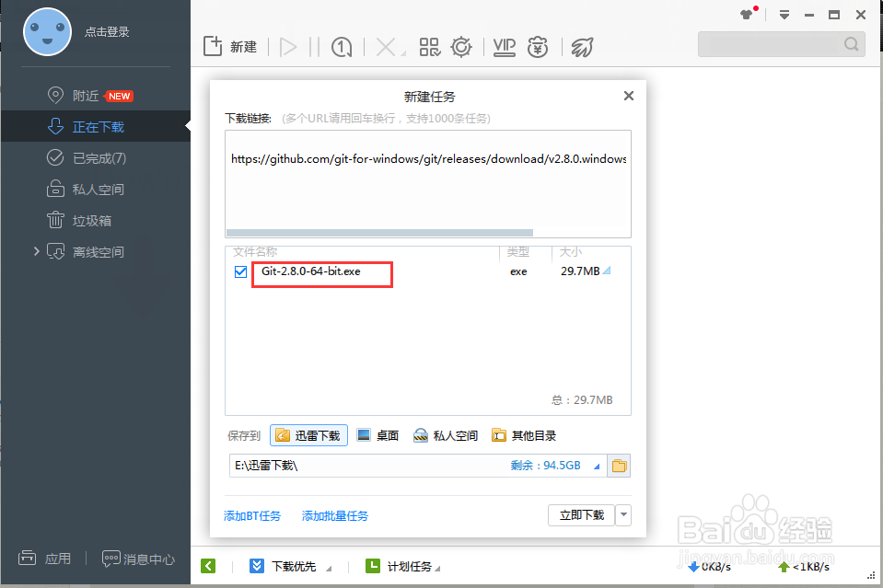Open 消息中心 Message center
Image resolution: width=883 pixels, height=588 pixels.
(x=138, y=559)
